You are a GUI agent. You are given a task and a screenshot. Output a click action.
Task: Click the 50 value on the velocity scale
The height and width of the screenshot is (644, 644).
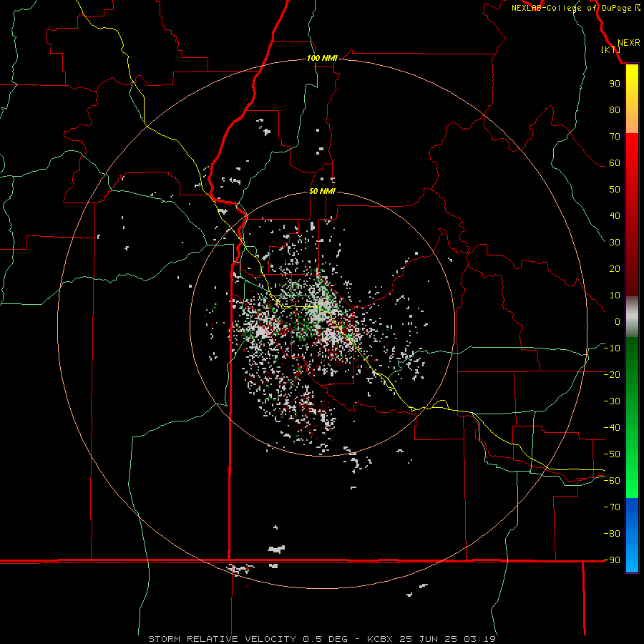615,190
